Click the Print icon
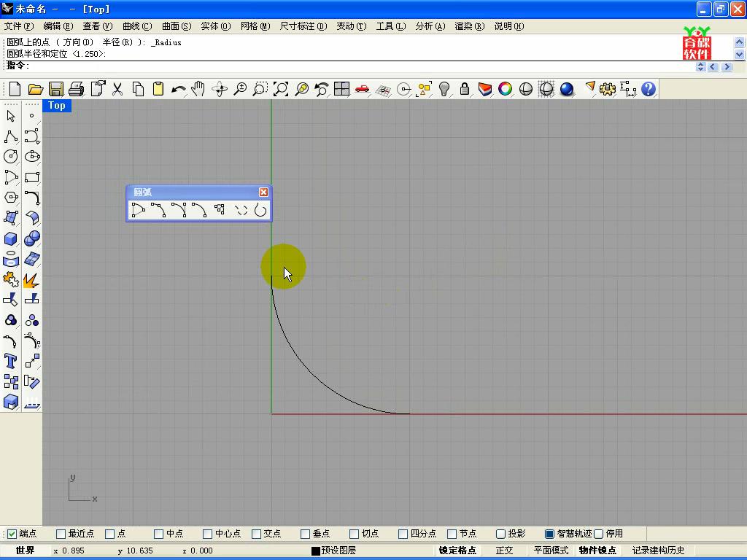Image resolution: width=747 pixels, height=560 pixels. click(x=77, y=89)
